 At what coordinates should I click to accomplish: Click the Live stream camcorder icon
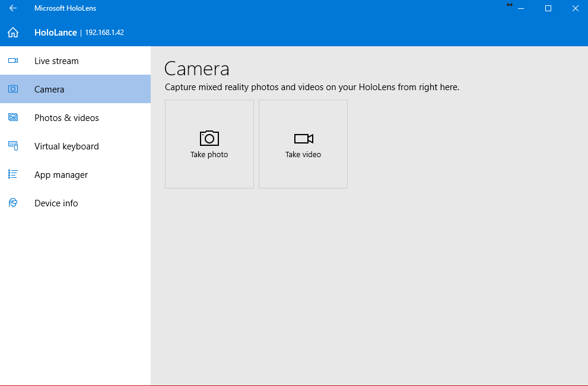pos(13,60)
